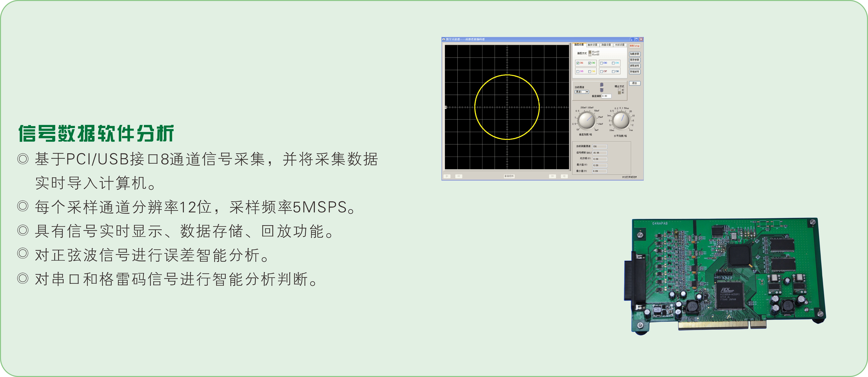The width and height of the screenshot is (868, 377).
Task: Click the 信号频率 field showing 16.96
Action: 600,153
